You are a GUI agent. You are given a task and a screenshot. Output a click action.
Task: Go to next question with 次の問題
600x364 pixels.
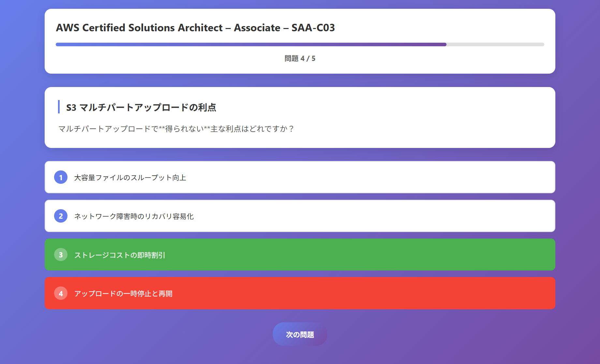pos(300,334)
